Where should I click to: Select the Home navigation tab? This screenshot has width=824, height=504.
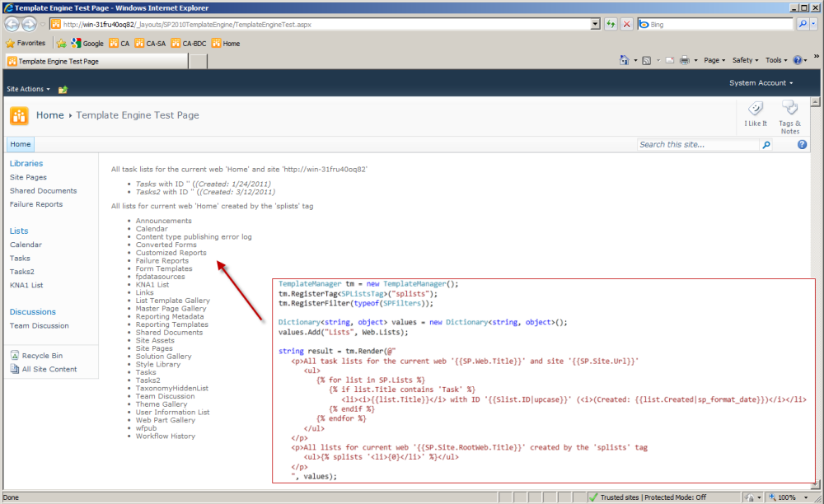click(x=21, y=144)
